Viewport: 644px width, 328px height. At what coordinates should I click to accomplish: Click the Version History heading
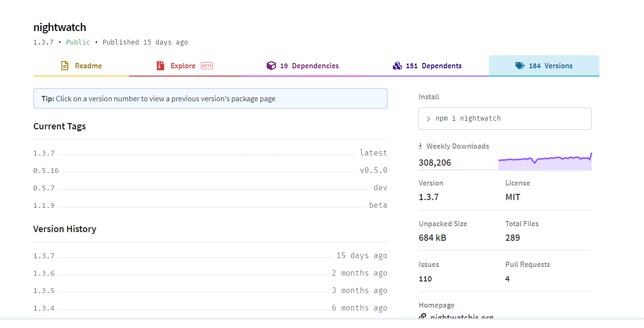(65, 229)
